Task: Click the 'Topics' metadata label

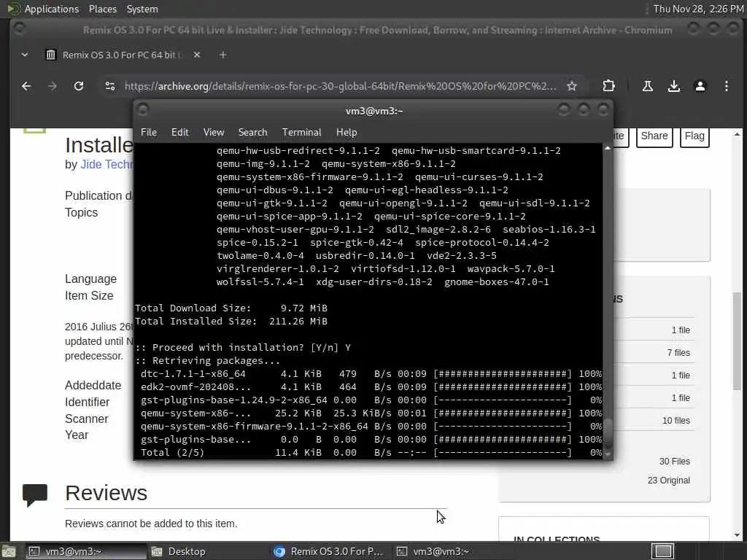Action: coord(81,213)
